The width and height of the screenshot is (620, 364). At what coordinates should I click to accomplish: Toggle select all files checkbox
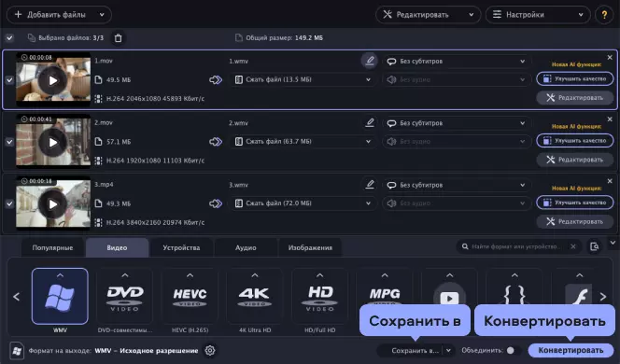click(x=9, y=38)
